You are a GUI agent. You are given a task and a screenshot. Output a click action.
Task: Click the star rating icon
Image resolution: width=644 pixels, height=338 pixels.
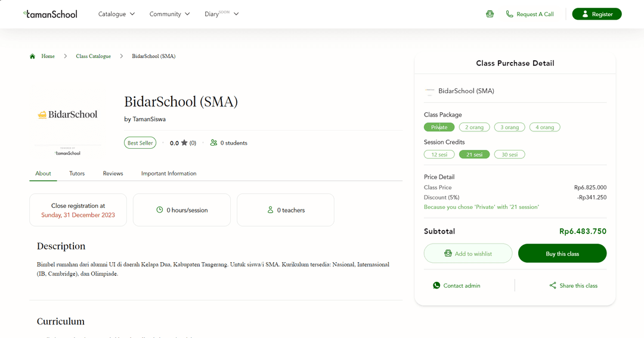pos(184,143)
